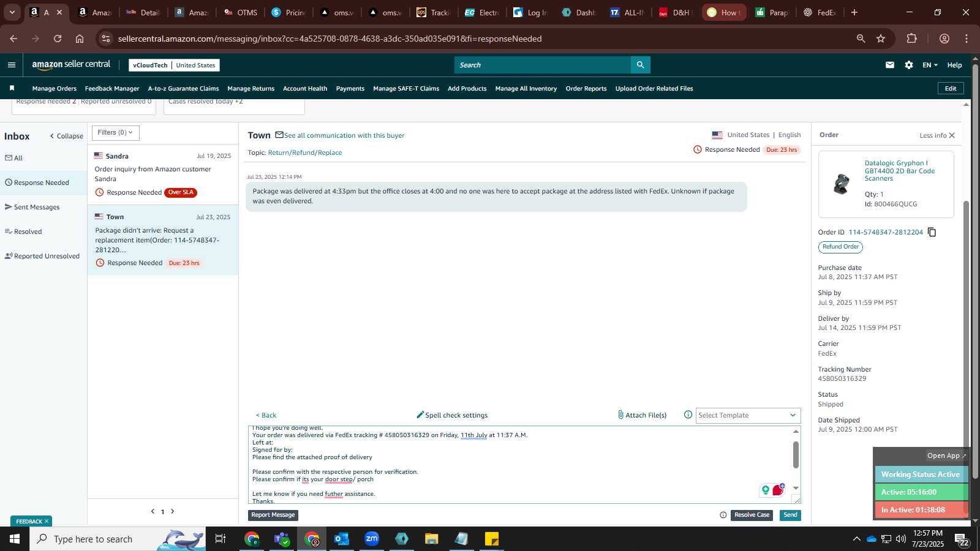Click the info icon beside Select Template
The height and width of the screenshot is (551, 980).
[688, 415]
